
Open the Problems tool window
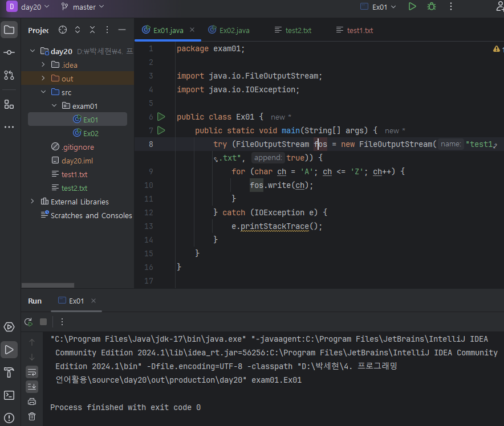click(9, 417)
